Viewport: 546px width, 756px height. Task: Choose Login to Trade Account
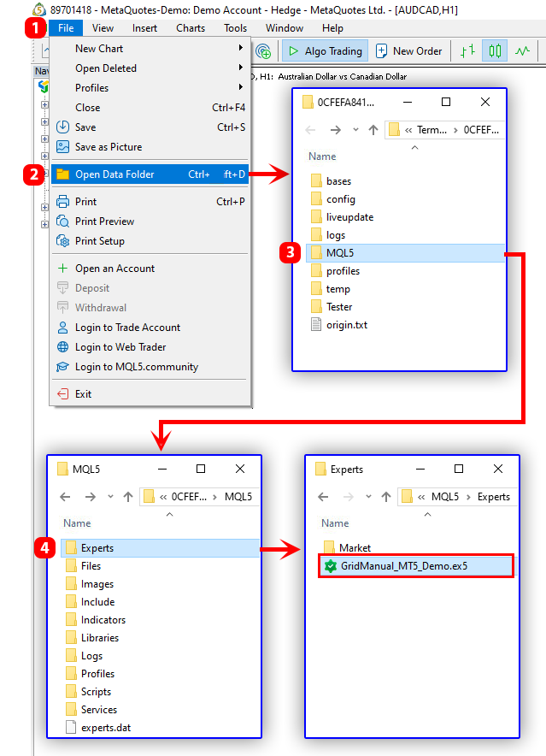[x=150, y=328]
